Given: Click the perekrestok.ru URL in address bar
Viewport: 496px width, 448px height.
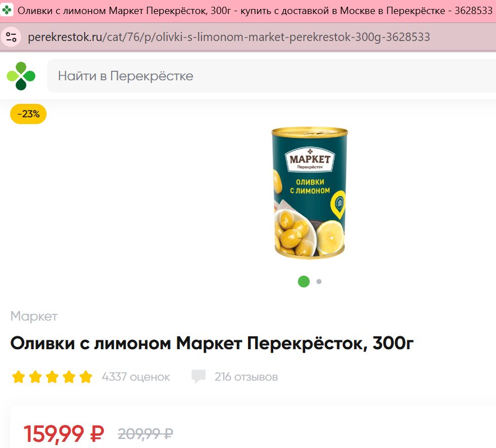Looking at the screenshot, I should point(229,37).
